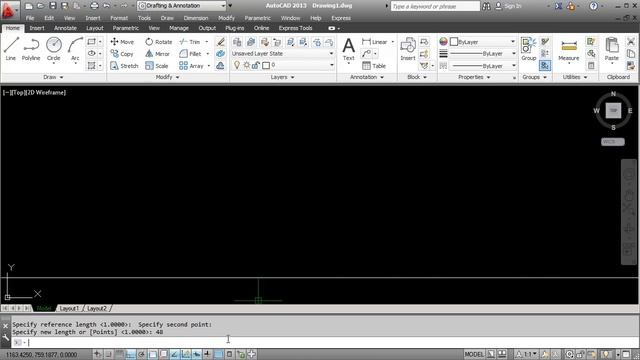The height and width of the screenshot is (360, 640).
Task: Click the binoculars search icon
Action: coord(486,6)
